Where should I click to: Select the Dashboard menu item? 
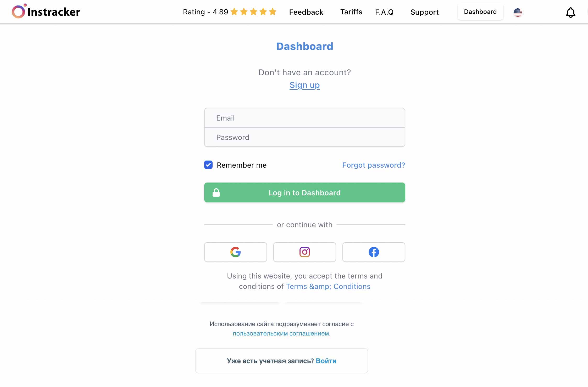click(480, 12)
